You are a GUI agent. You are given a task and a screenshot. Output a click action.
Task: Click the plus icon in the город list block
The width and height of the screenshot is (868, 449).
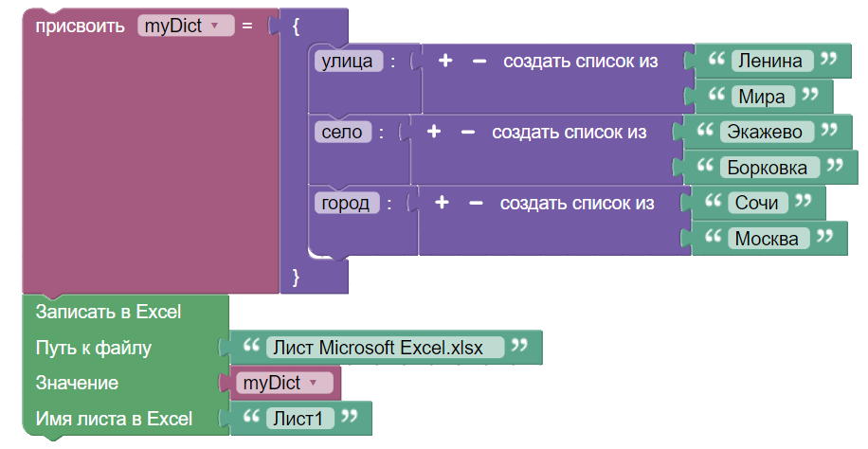[x=442, y=203]
